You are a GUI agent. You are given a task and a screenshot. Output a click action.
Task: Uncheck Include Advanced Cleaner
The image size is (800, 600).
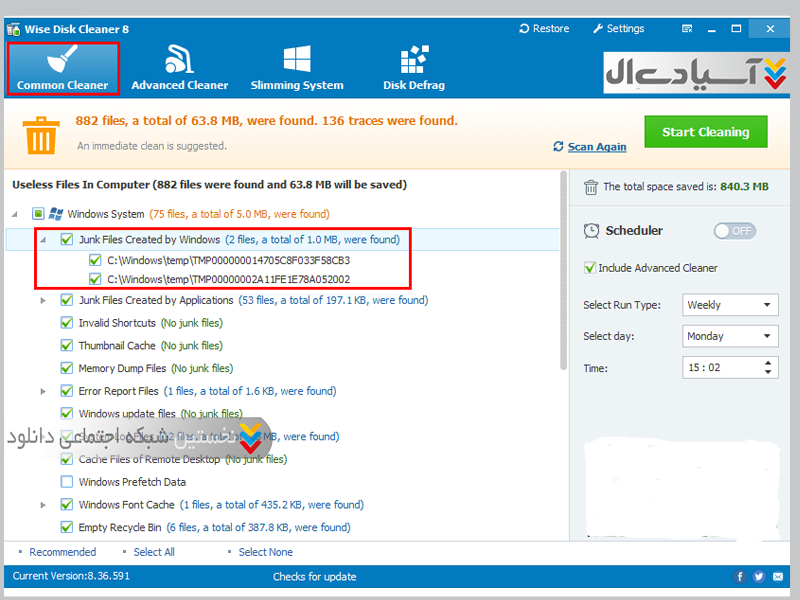tap(590, 268)
